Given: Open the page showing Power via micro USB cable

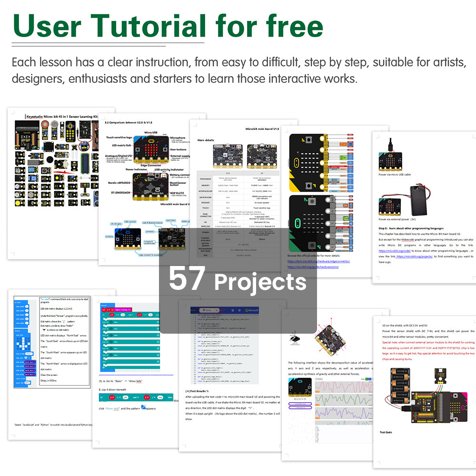Looking at the screenshot, I should [x=424, y=208].
